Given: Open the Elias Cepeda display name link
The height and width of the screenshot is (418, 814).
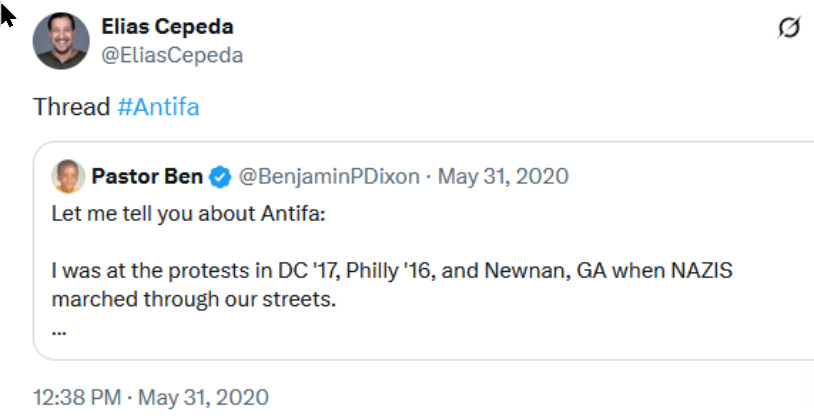Looking at the screenshot, I should tap(167, 26).
